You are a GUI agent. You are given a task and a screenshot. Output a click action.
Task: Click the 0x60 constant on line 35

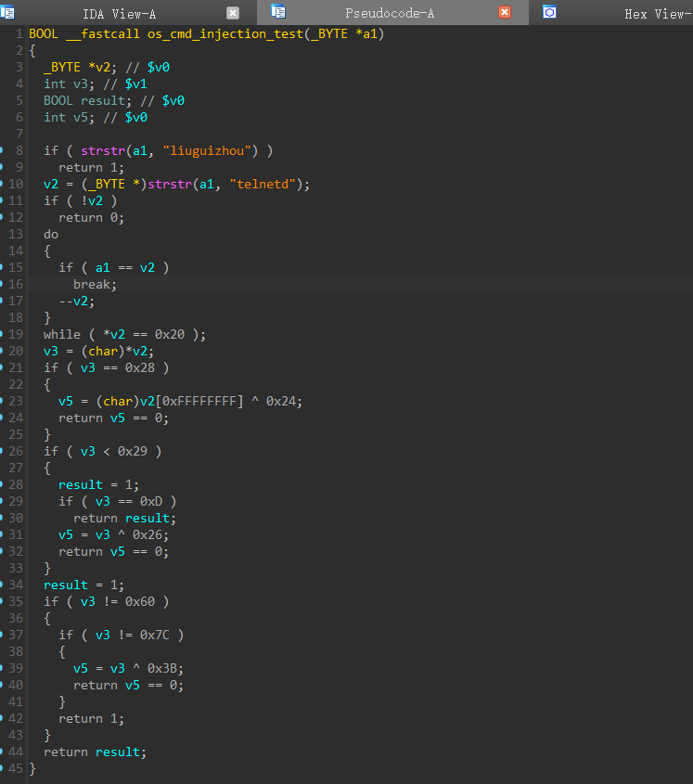(x=140, y=601)
